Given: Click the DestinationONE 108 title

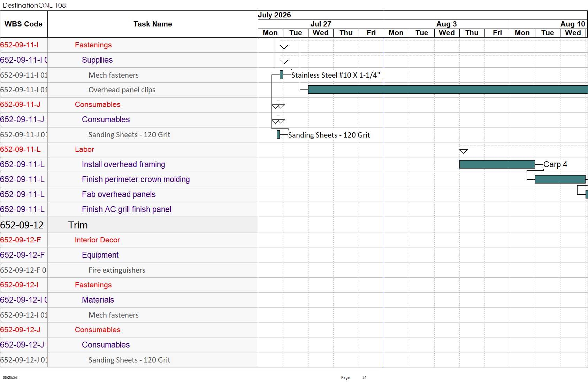Looking at the screenshot, I should [x=34, y=5].
